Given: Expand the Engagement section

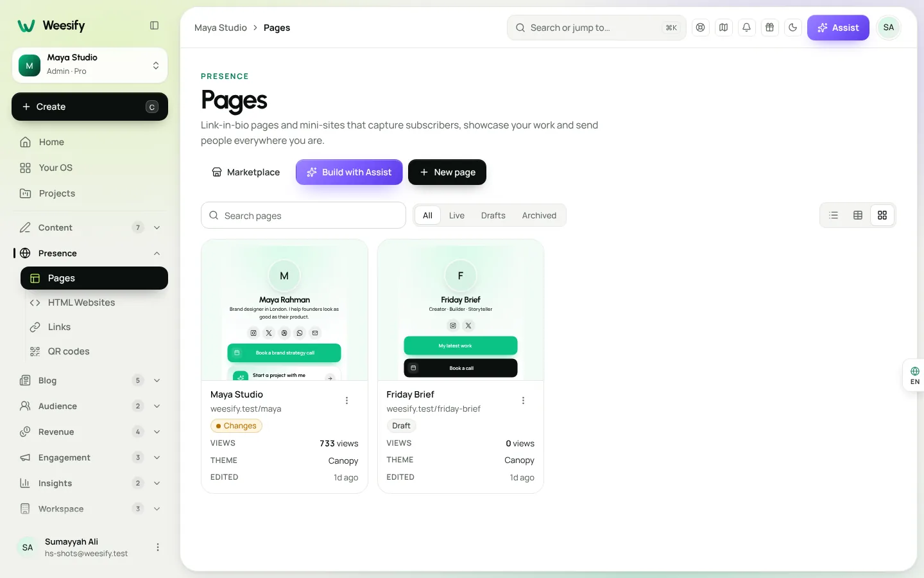Looking at the screenshot, I should point(90,457).
